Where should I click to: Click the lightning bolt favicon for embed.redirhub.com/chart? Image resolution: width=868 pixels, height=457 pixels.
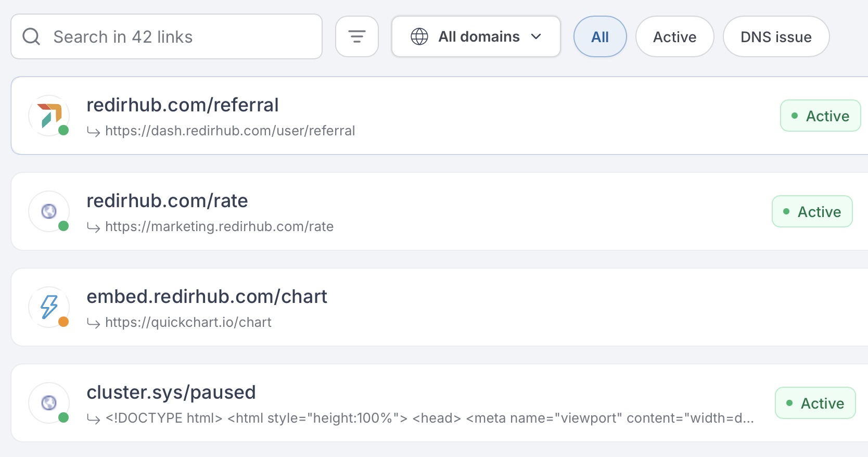[x=49, y=307]
